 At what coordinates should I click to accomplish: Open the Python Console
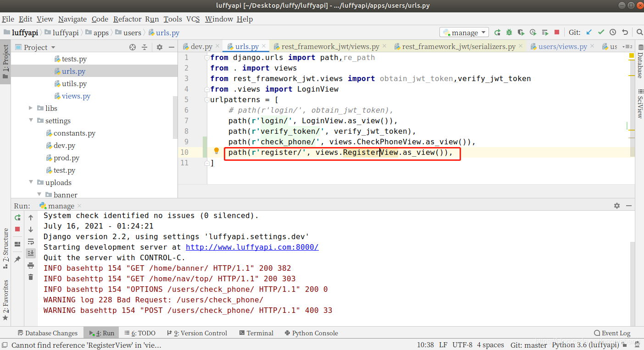(x=311, y=333)
